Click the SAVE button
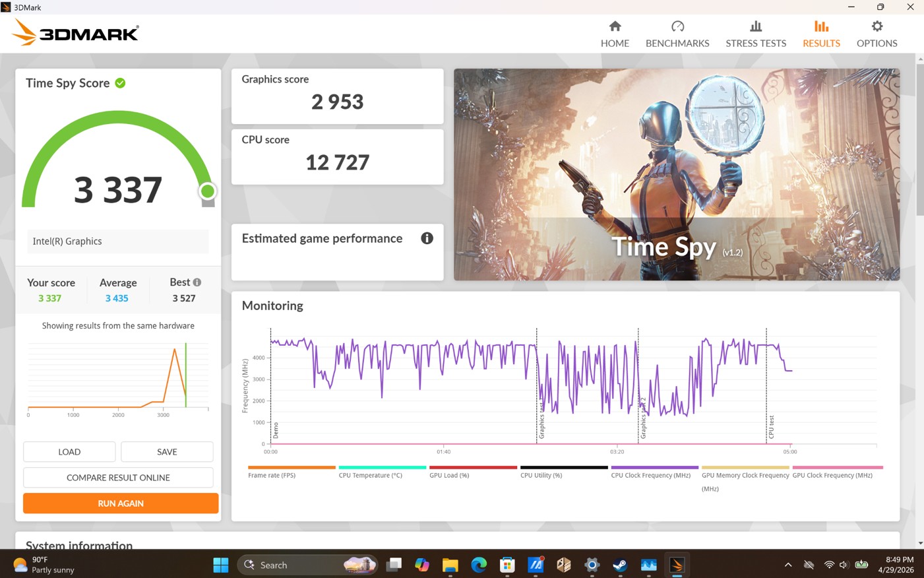Image resolution: width=924 pixels, height=578 pixels. (167, 452)
